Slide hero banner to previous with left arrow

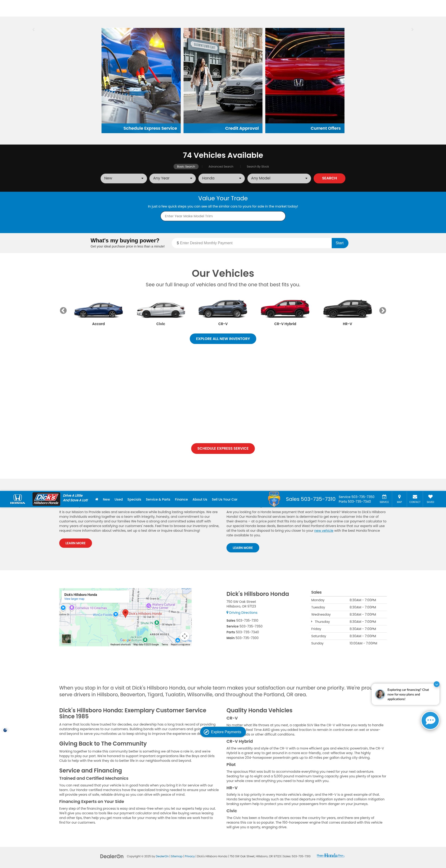(33, 30)
